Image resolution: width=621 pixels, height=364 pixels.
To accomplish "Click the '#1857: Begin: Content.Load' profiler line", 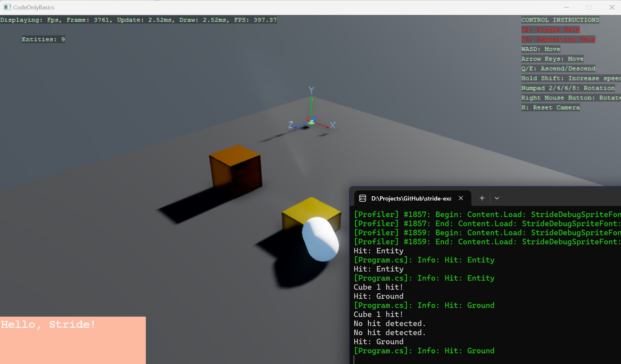I will [487, 214].
